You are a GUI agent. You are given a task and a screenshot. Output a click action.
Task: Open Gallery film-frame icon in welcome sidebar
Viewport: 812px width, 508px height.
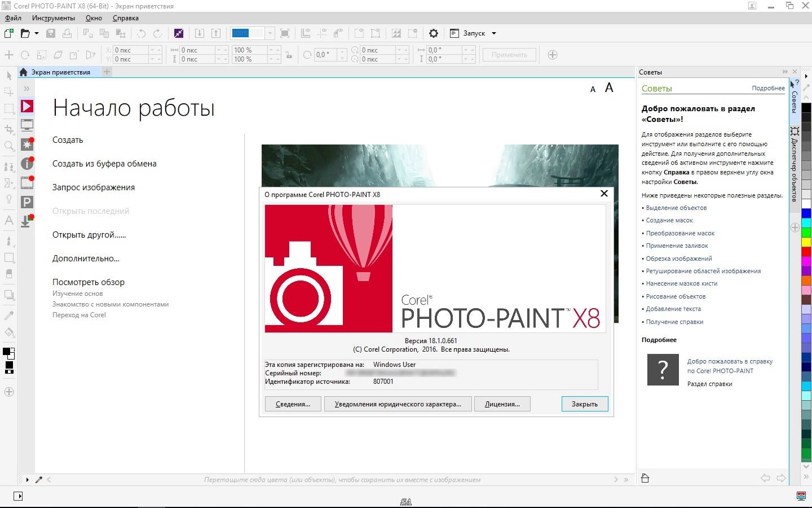pyautogui.click(x=27, y=183)
